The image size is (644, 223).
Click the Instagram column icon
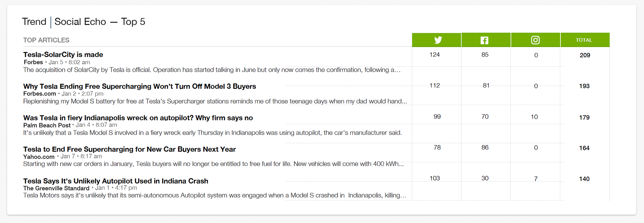coord(535,40)
